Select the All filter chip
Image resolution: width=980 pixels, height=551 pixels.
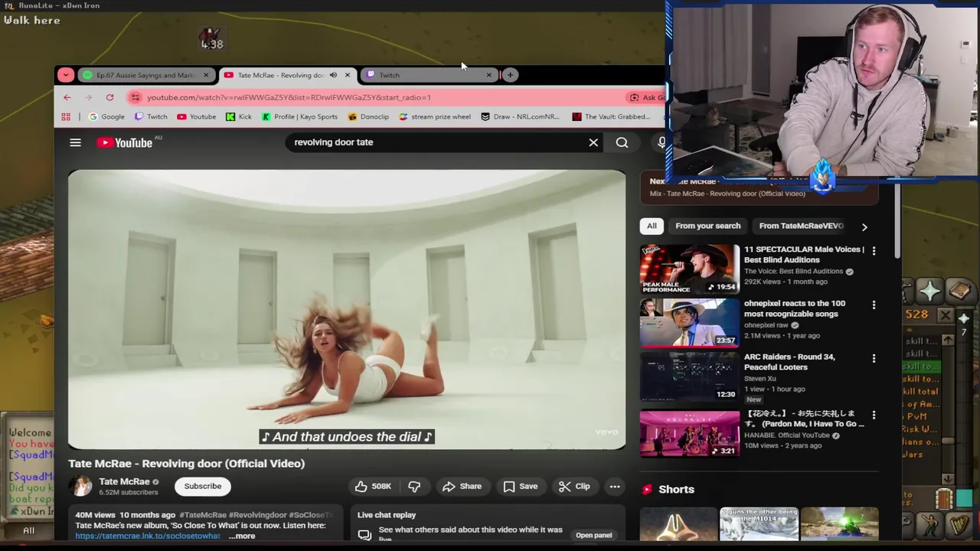point(652,226)
